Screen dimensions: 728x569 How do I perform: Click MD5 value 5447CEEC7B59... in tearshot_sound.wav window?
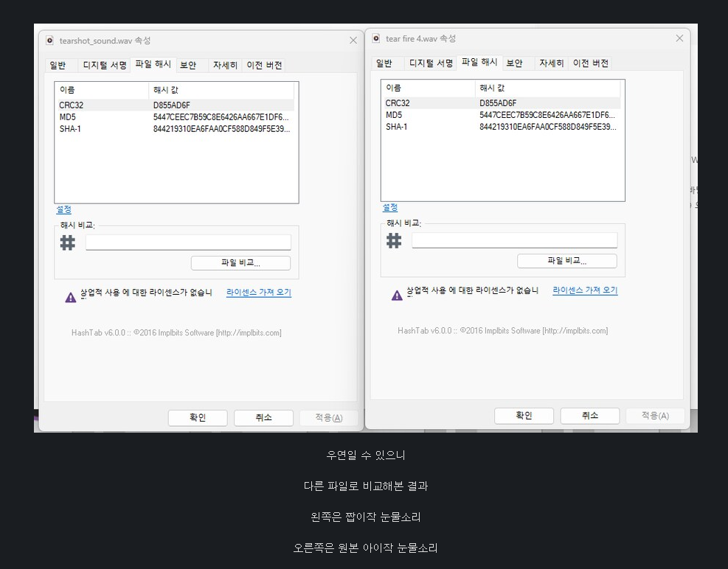pyautogui.click(x=221, y=117)
